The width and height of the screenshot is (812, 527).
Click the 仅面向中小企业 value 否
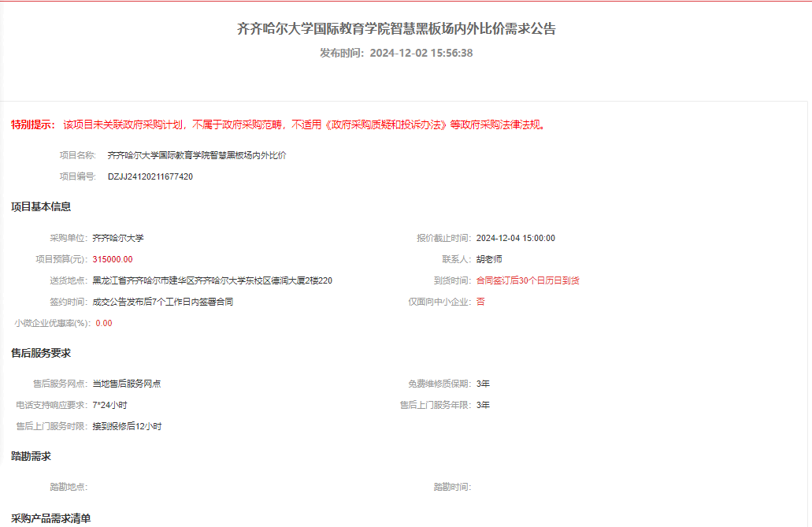click(x=480, y=302)
